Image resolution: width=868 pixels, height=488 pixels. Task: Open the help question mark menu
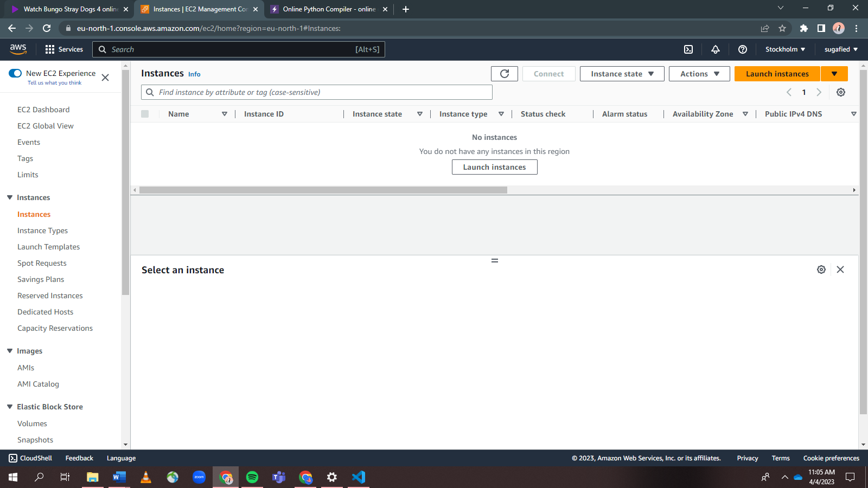point(742,49)
